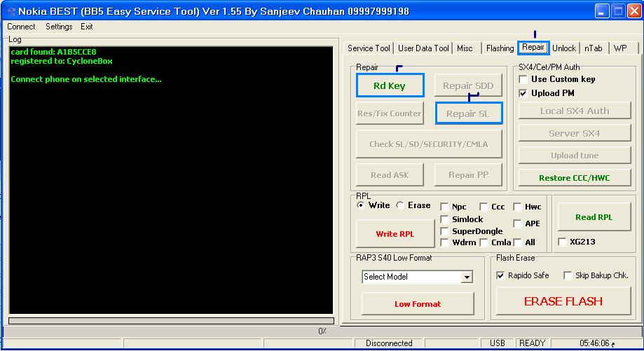Switch to the User Data Tool tab
This screenshot has height=351, width=644.
(423, 48)
